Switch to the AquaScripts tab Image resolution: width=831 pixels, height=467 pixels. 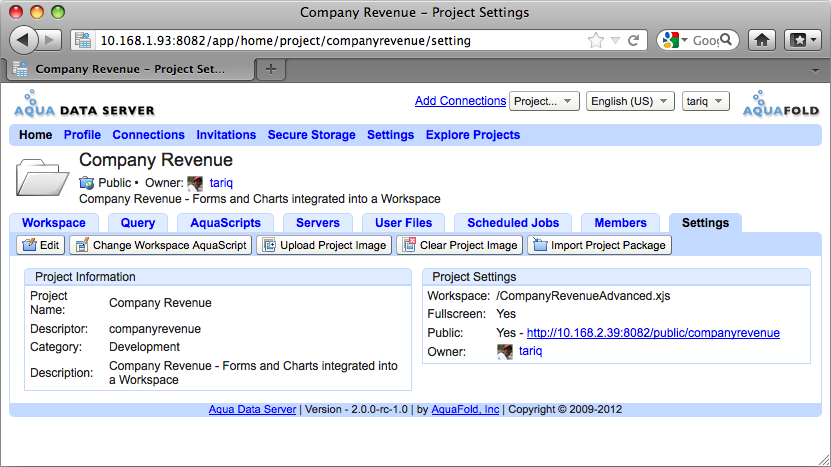coord(225,223)
